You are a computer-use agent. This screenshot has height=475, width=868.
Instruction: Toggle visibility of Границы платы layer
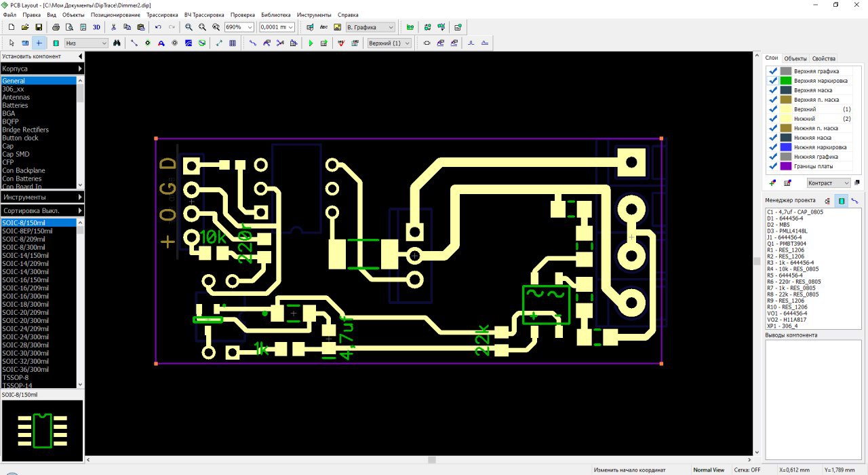point(772,166)
